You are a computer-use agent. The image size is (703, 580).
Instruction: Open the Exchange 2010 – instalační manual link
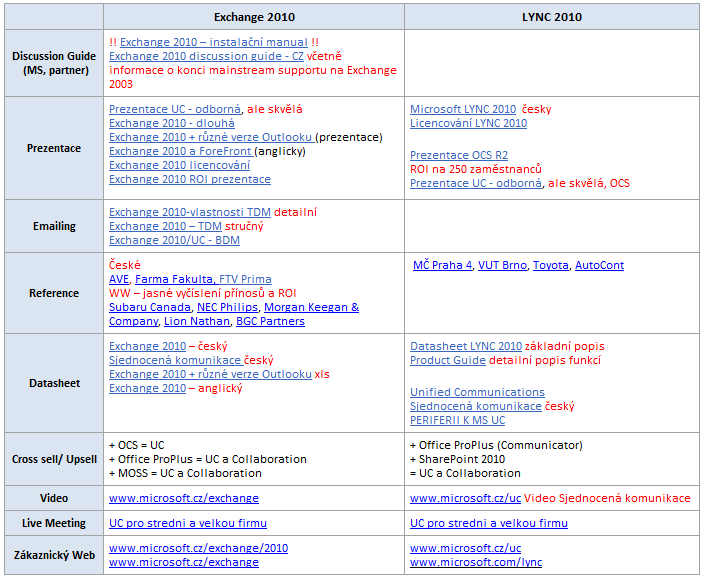pyautogui.click(x=214, y=42)
